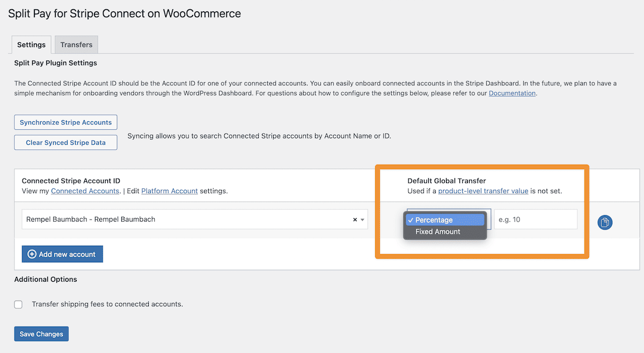Click Synchronize Stripe Accounts button
644x353 pixels.
point(65,122)
